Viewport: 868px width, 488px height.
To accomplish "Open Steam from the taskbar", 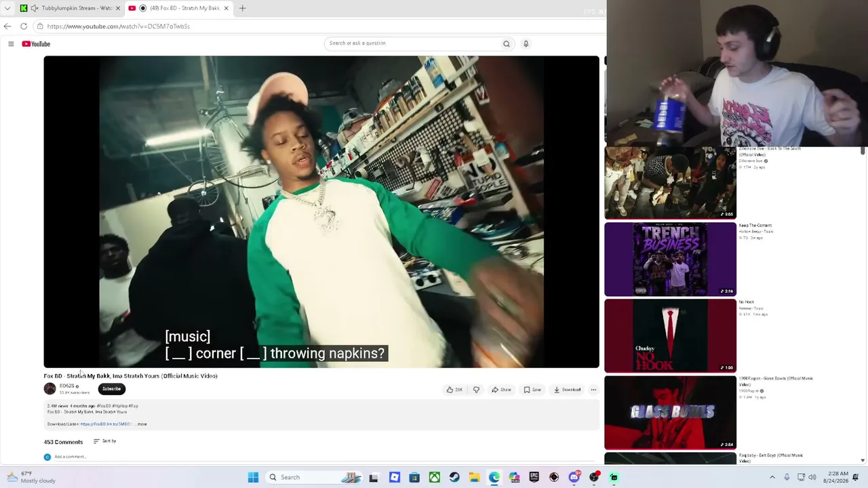I will [454, 477].
